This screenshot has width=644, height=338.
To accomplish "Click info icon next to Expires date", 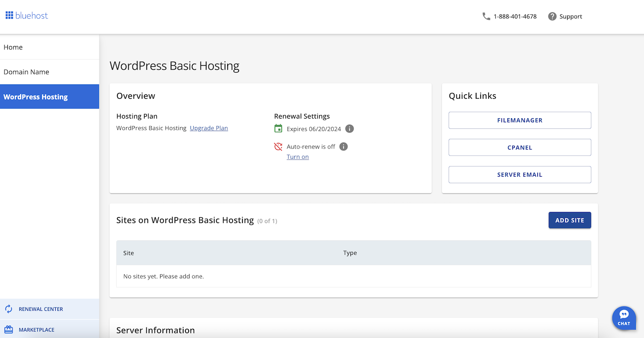I will click(350, 129).
